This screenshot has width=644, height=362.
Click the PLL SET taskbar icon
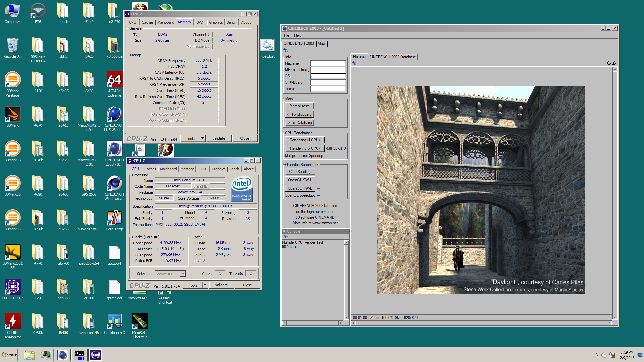(79, 355)
